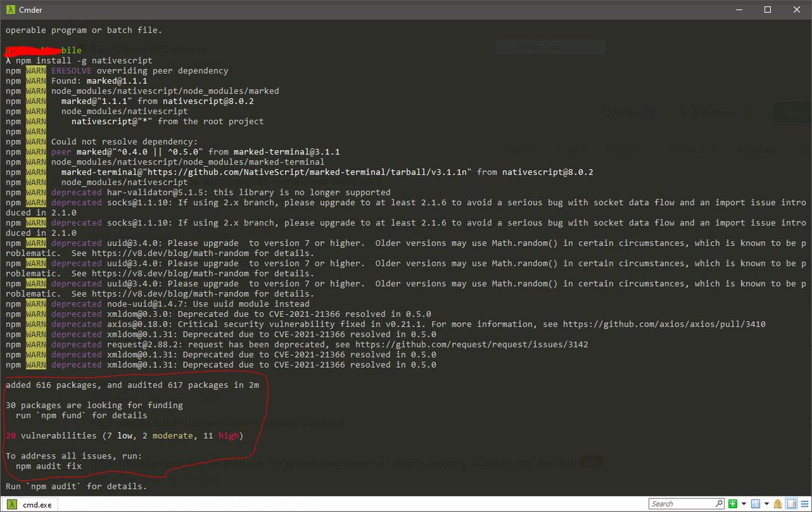Click the magnifier icon in the Search box
This screenshot has height=512, width=812.
719,504
